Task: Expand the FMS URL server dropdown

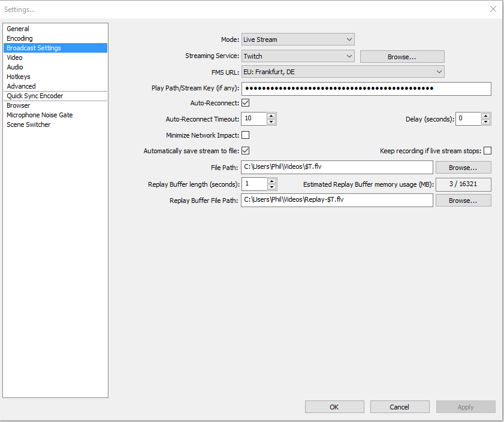Action: point(343,72)
